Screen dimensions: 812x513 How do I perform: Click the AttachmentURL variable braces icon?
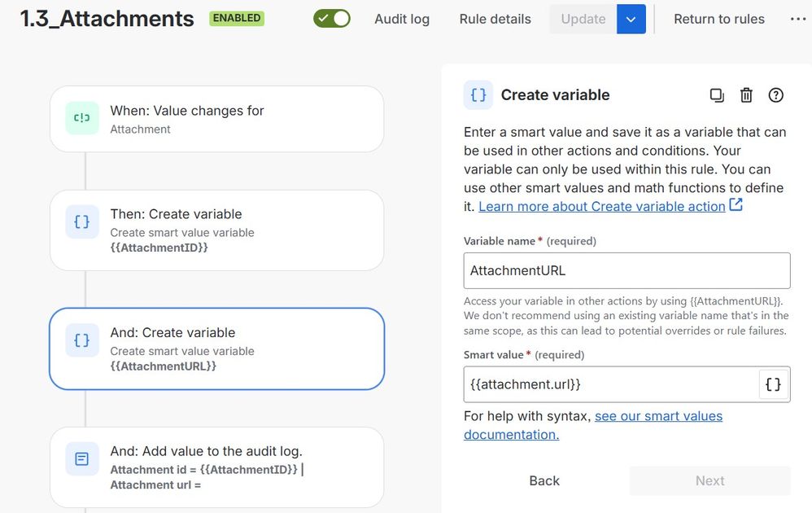82,340
